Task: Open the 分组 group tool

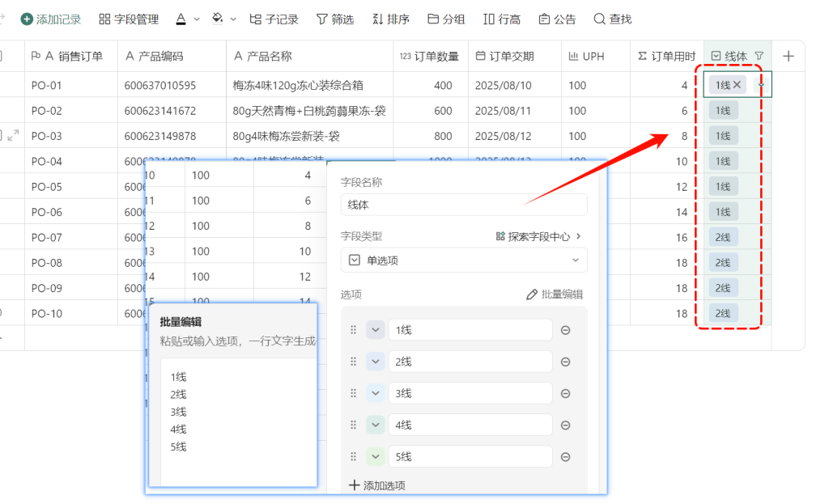Action: pyautogui.click(x=446, y=19)
